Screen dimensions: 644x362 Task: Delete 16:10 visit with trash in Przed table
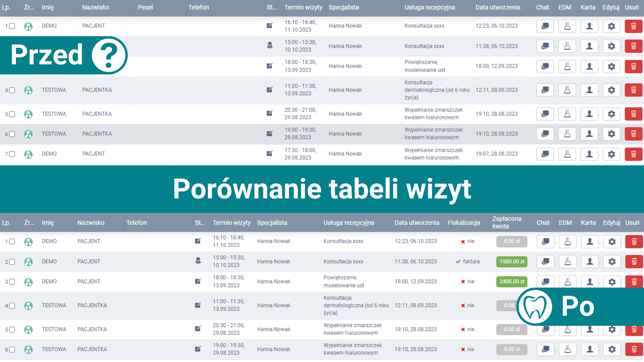tap(634, 26)
